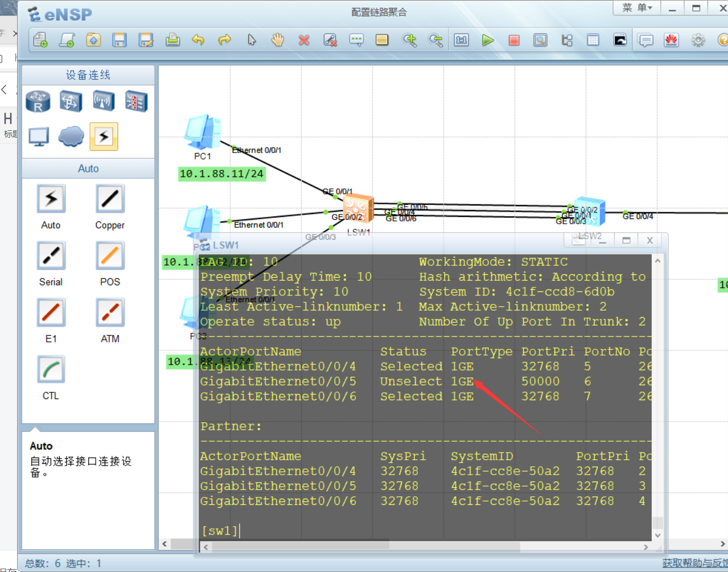The width and height of the screenshot is (728, 572).
Task: Click the red X delete tool
Action: pyautogui.click(x=304, y=40)
